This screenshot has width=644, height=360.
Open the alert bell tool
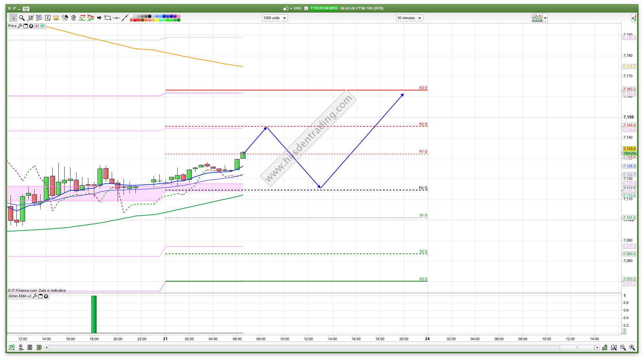coord(56,18)
